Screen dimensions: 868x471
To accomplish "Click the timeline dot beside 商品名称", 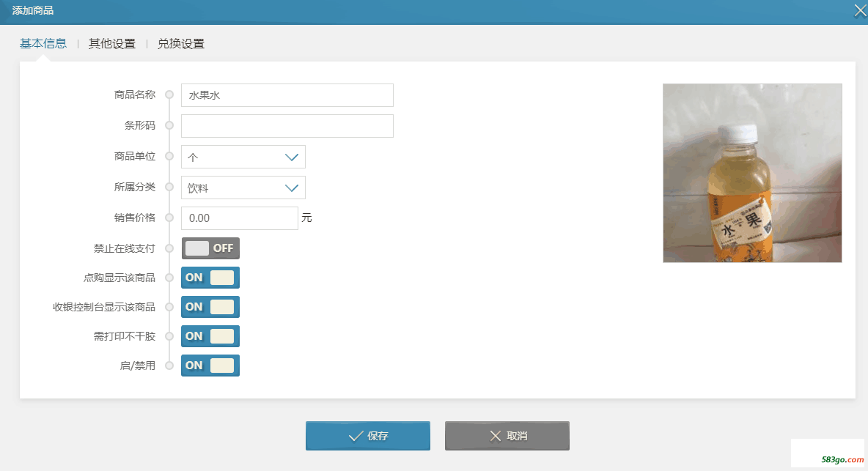I will tap(170, 95).
